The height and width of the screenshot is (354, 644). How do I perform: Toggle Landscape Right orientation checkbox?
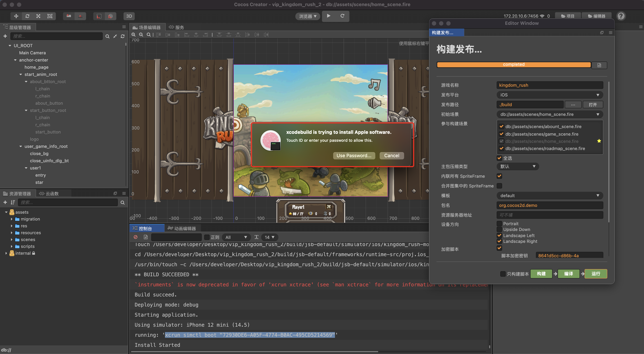[499, 241]
